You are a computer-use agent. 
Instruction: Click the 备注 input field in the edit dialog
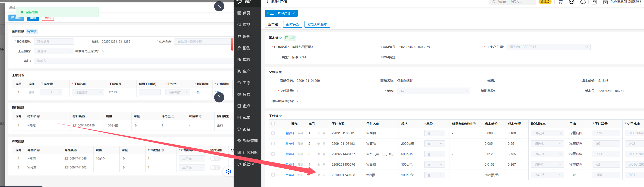point(133,61)
